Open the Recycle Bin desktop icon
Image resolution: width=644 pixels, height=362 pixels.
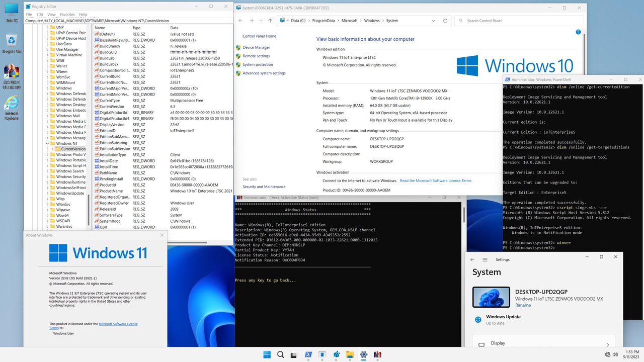coord(11,44)
